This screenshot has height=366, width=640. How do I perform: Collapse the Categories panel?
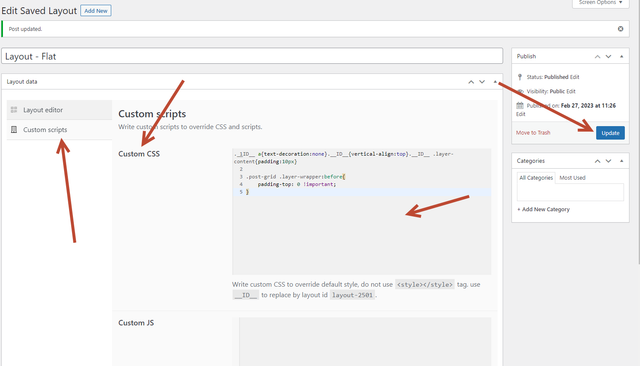click(x=621, y=161)
